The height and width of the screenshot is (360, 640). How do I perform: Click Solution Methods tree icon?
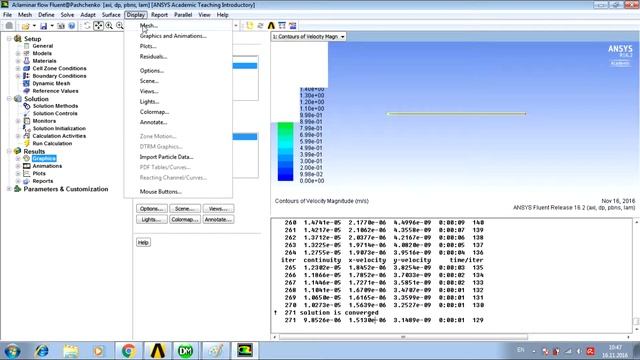pyautogui.click(x=27, y=106)
